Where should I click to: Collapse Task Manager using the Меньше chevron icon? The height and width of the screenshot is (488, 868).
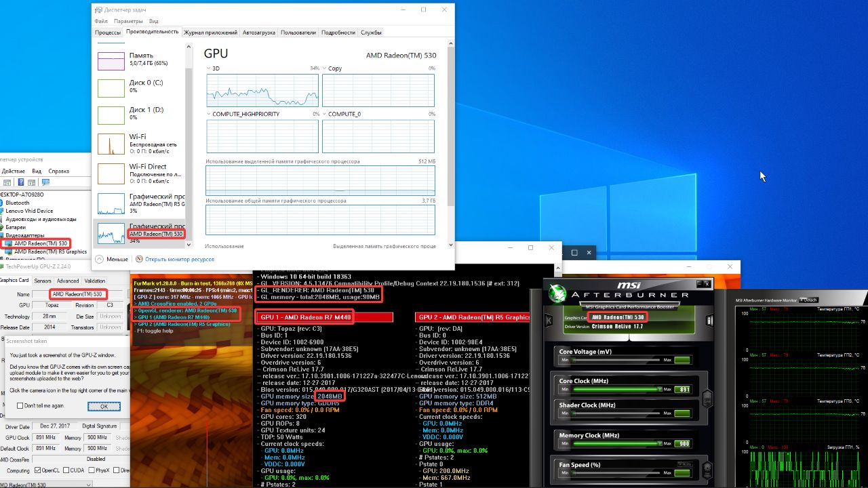click(x=99, y=259)
